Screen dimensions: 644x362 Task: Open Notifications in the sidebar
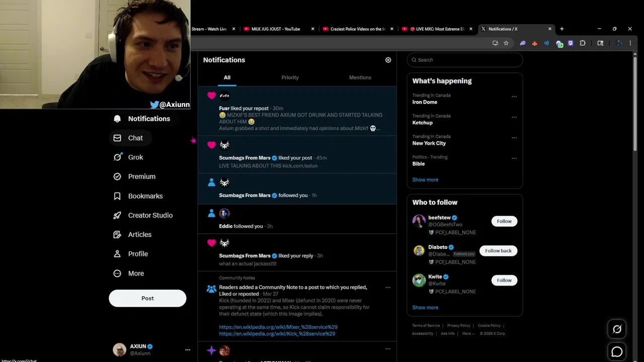point(142,119)
